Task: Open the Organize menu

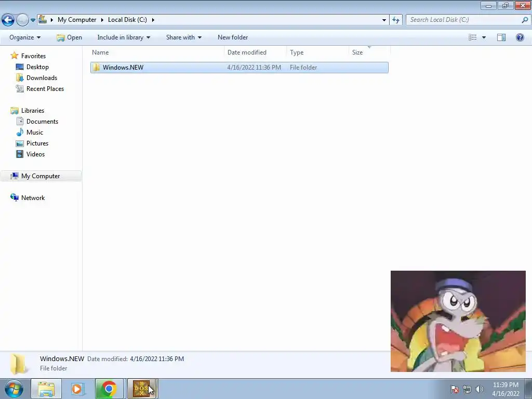Action: (25, 37)
